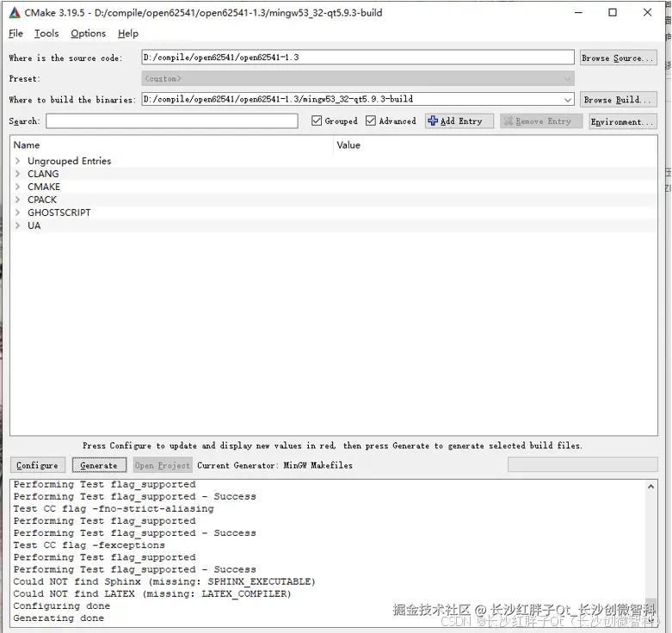Click the Generate button

[x=99, y=465]
